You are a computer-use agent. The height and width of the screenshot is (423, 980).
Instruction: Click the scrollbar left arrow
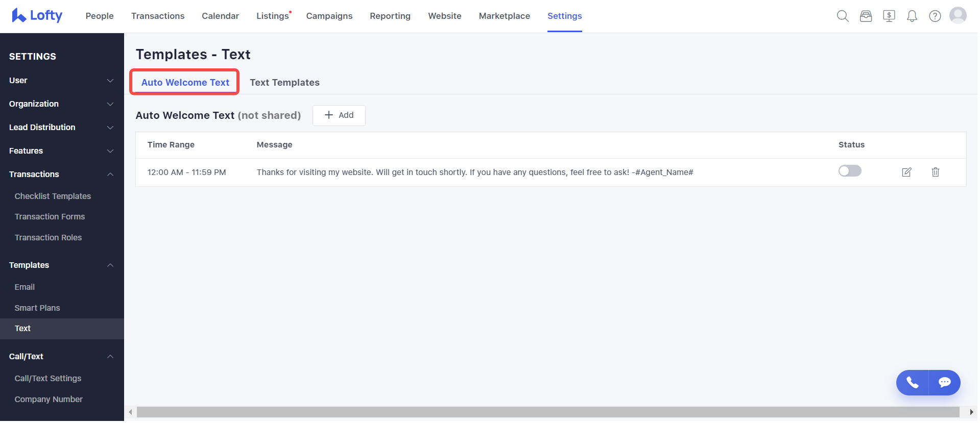point(131,412)
